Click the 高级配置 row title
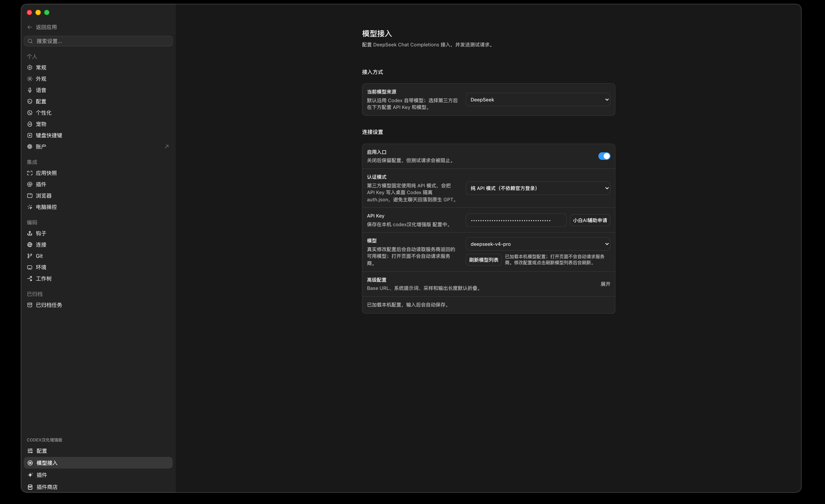This screenshot has height=504, width=825. click(x=377, y=280)
